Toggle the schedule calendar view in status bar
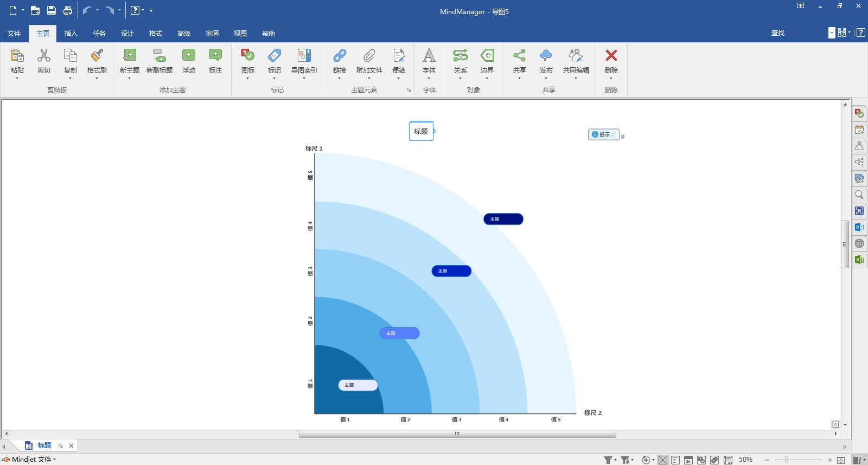This screenshot has width=868, height=465. point(688,460)
